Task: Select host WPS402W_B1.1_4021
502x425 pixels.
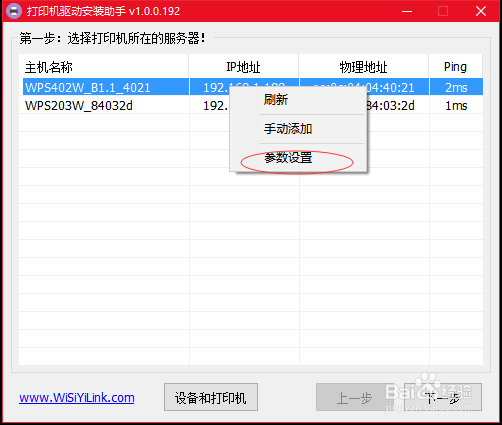Action: (88, 87)
